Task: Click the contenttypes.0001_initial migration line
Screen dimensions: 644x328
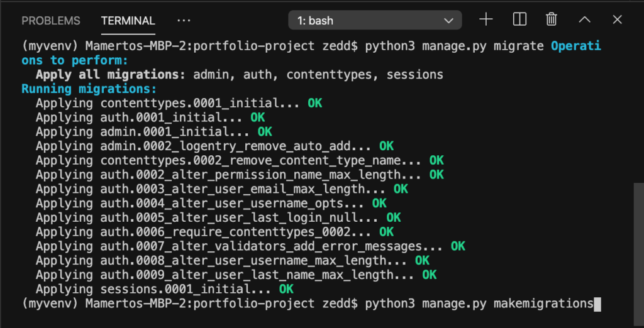Action: point(179,104)
